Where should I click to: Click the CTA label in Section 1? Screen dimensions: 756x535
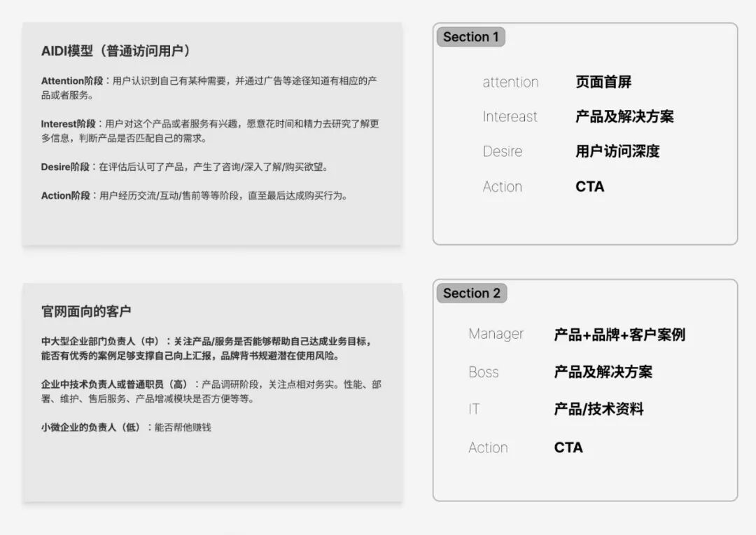coord(589,186)
